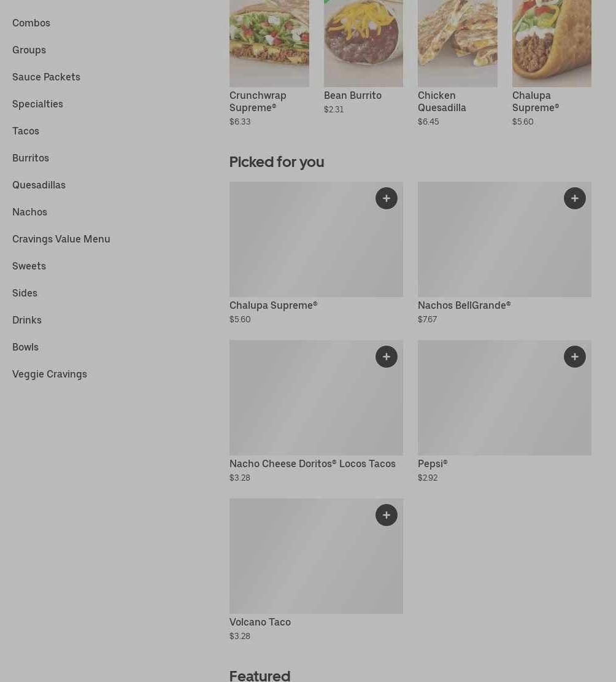The width and height of the screenshot is (616, 682).
Task: Add Volcano Taco with plus icon
Action: coord(387,515)
